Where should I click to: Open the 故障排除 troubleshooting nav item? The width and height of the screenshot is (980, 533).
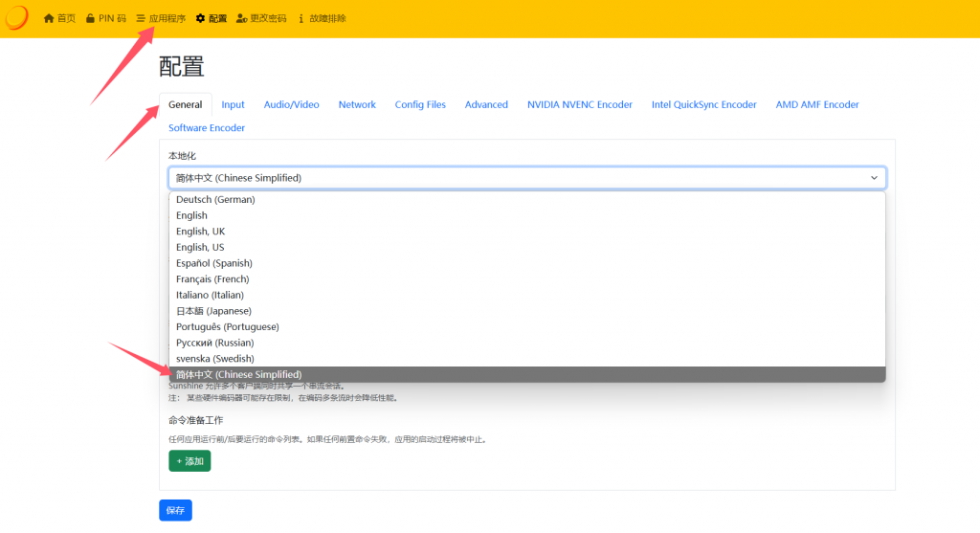322,19
